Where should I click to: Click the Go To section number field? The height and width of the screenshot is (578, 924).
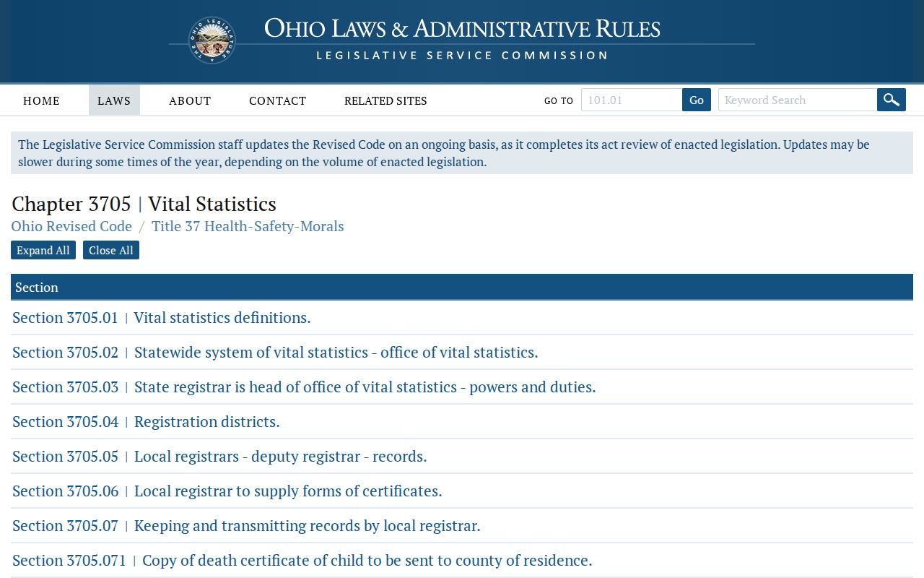point(632,100)
